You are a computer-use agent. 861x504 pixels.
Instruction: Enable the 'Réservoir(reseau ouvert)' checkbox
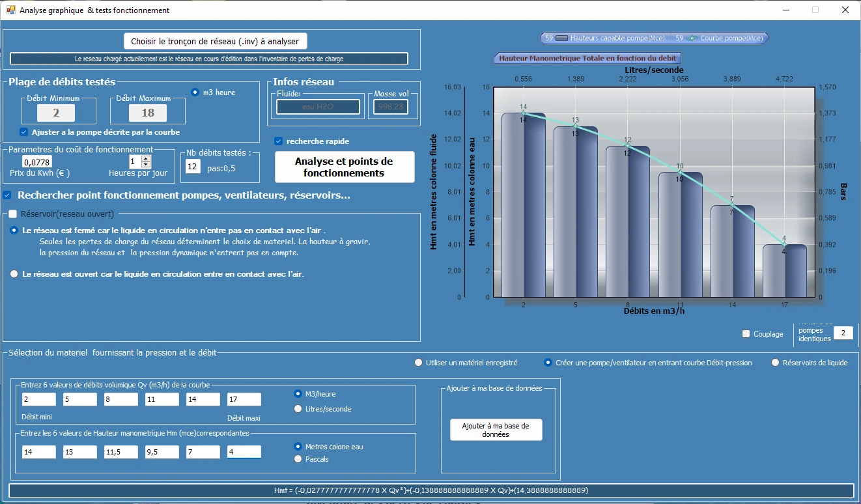[x=12, y=214]
